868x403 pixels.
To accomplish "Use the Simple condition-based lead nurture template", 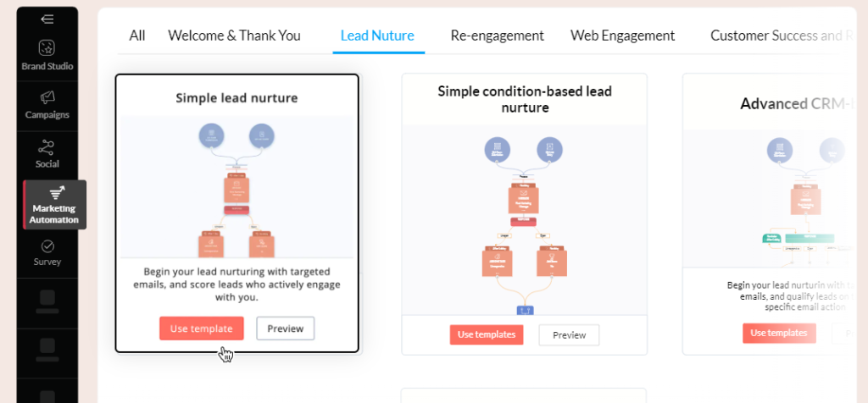I will pos(487,334).
